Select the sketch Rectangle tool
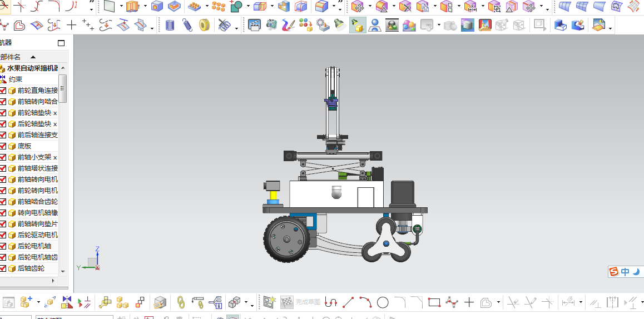644x319 pixels. click(x=434, y=303)
